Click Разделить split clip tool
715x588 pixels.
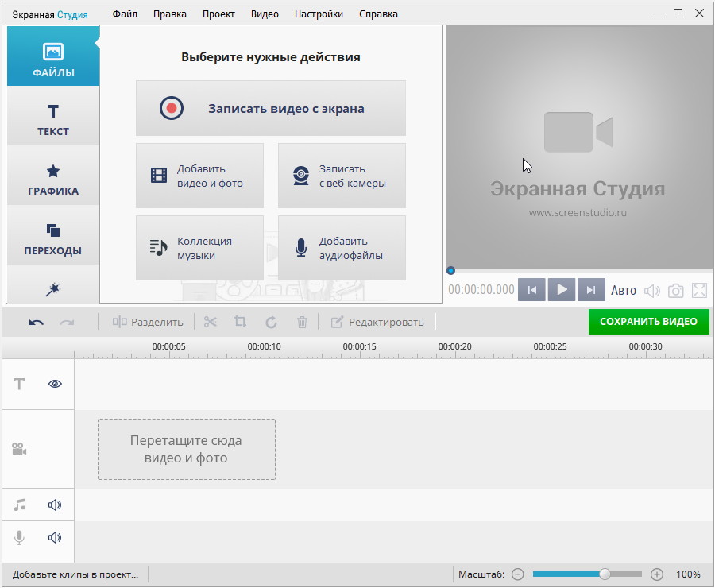(148, 322)
